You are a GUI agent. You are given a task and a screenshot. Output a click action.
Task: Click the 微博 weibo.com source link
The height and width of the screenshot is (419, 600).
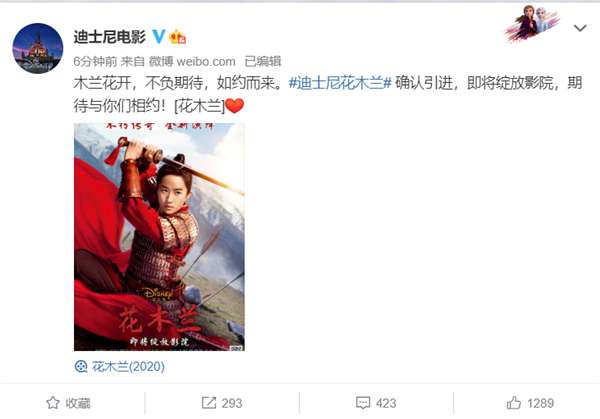pos(192,61)
